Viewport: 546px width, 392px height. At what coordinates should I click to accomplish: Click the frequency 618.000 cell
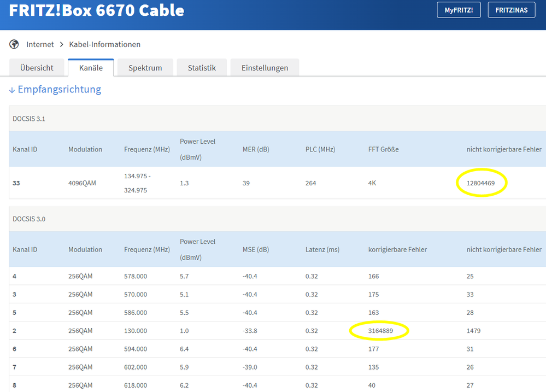[136, 385]
